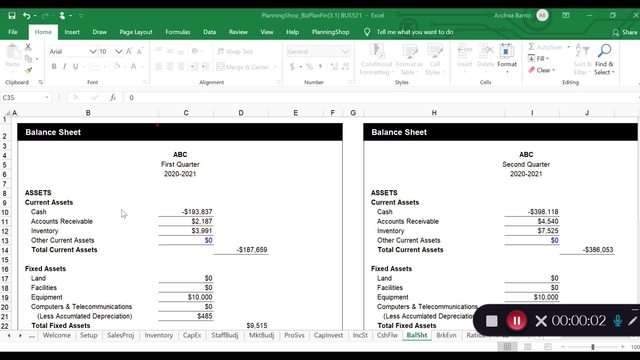Click the Normal view icon in status bar

coord(507,347)
